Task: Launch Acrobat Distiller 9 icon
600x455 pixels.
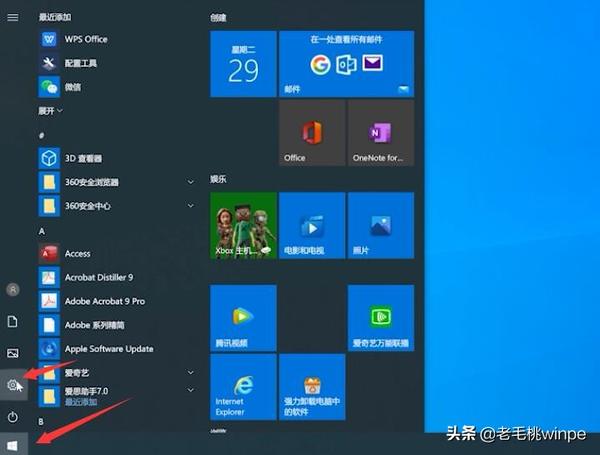Action: click(x=49, y=277)
